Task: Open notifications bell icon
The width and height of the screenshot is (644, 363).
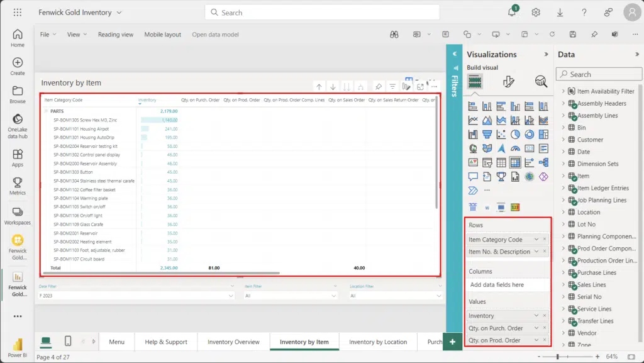Action: pos(513,13)
